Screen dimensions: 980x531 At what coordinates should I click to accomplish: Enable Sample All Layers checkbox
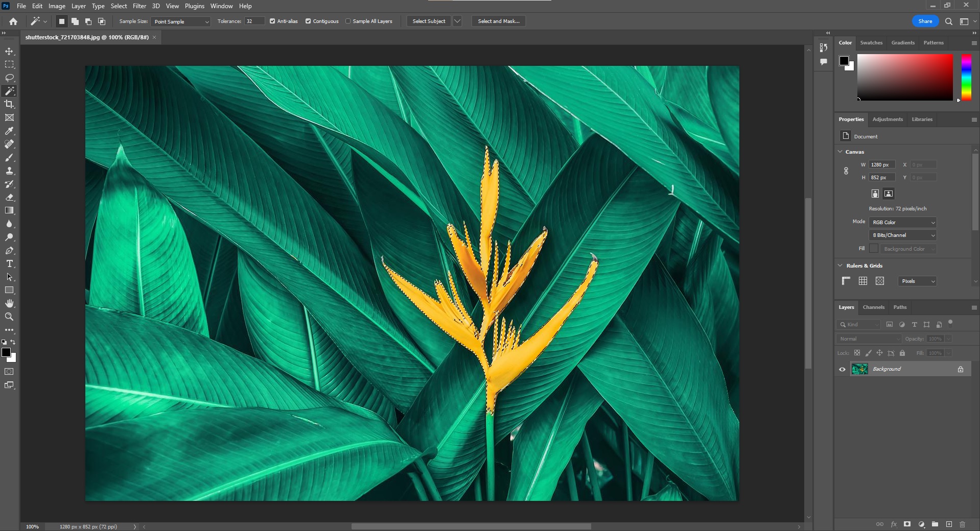(348, 21)
